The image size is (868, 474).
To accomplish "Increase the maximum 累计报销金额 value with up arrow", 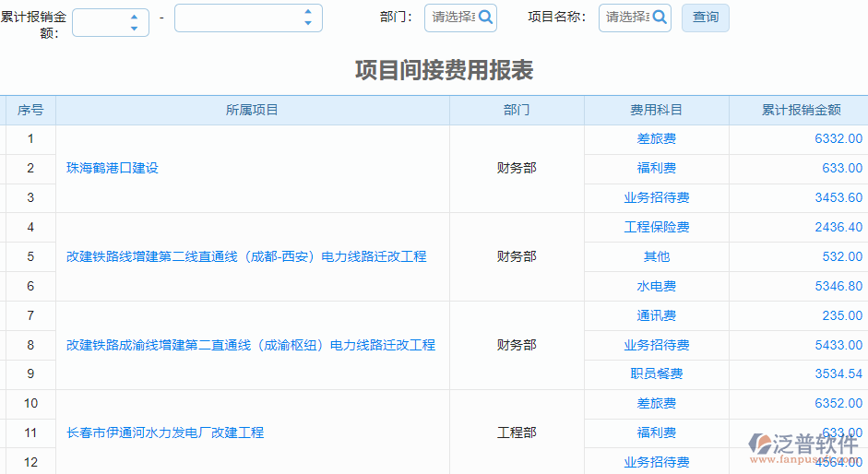I will [x=308, y=11].
